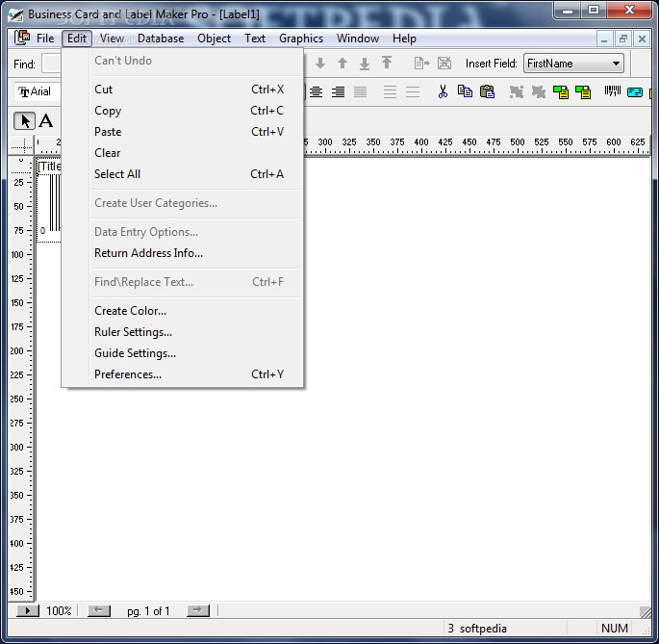Open the zoom menu arrow button
This screenshot has width=659, height=644.
coord(28,610)
